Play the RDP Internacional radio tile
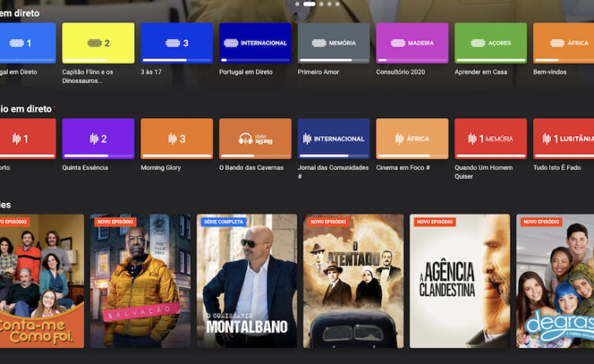The image size is (594, 364). click(333, 138)
